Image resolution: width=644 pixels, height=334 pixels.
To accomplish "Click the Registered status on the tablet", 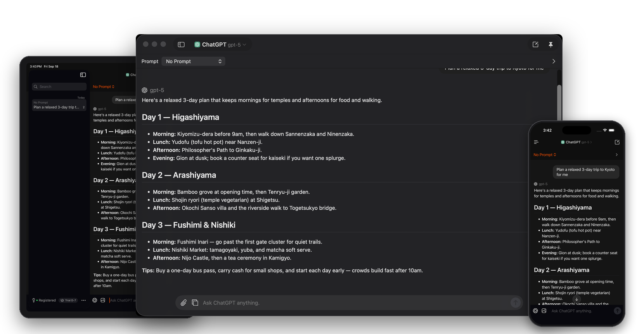I will tap(44, 300).
